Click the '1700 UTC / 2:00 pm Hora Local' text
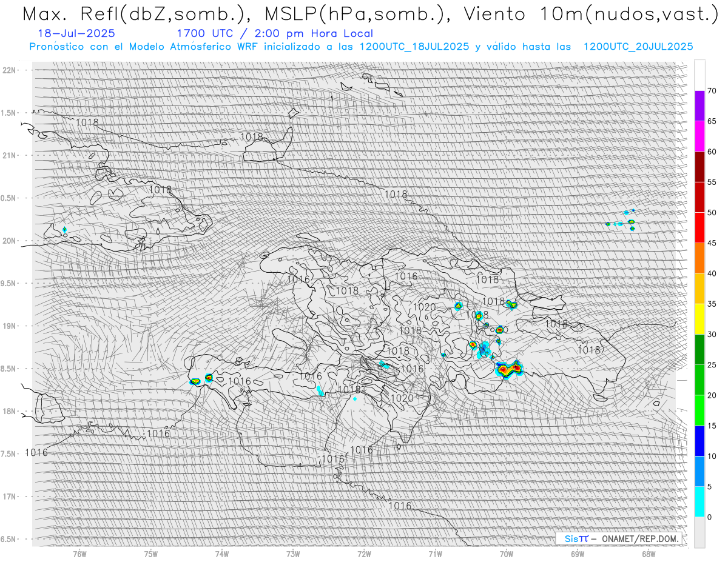 [275, 33]
